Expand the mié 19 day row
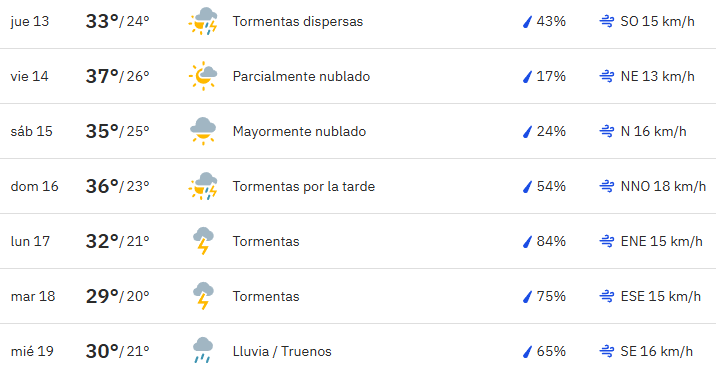The height and width of the screenshot is (374, 716). coord(358,349)
